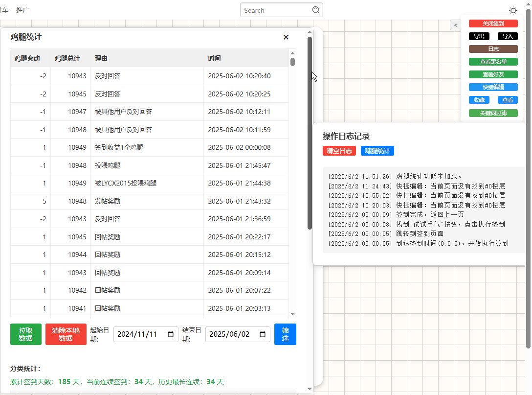Click the search magnifier icon
The height and width of the screenshot is (395, 532).
pyautogui.click(x=315, y=10)
